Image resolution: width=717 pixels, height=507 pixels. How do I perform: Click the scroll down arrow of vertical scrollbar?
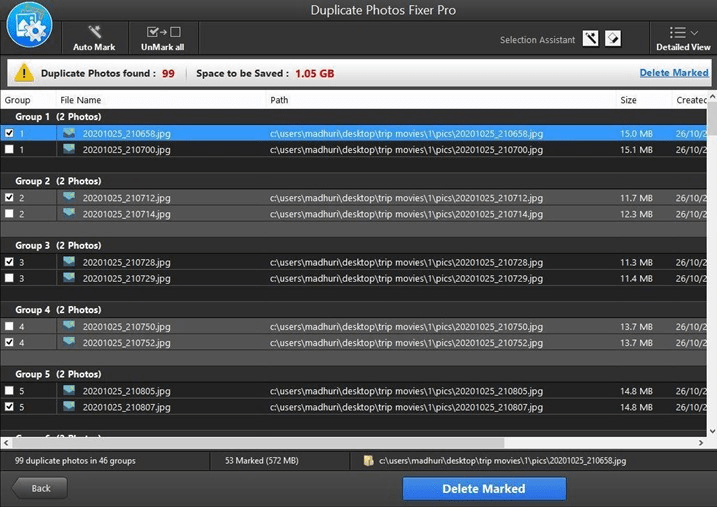click(712, 431)
